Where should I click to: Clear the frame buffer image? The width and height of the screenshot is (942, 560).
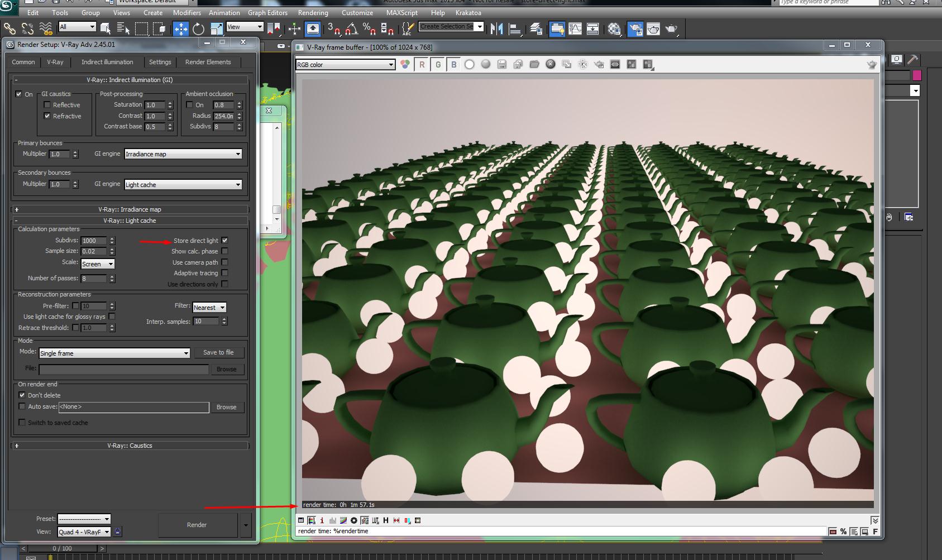click(551, 64)
